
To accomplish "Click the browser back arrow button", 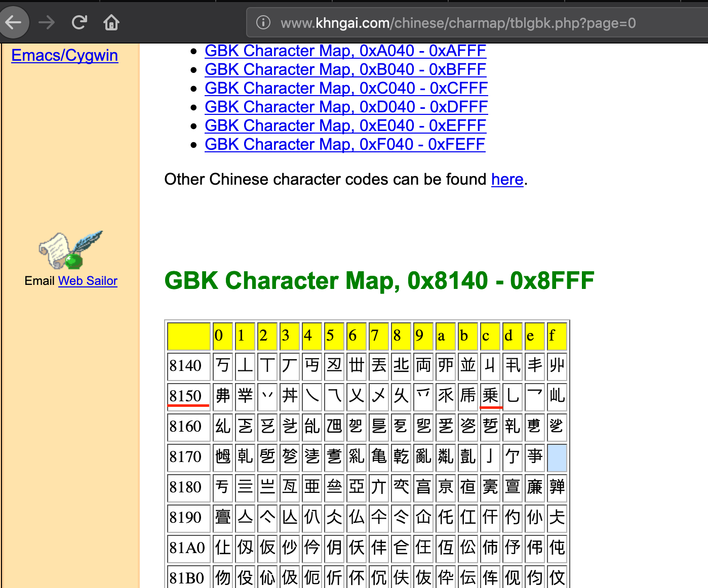I will [x=13, y=22].
